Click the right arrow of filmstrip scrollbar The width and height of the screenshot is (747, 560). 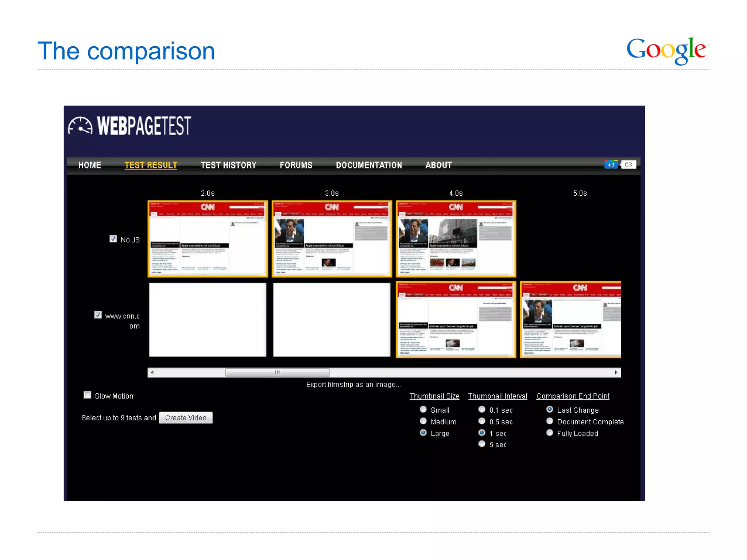pos(616,372)
